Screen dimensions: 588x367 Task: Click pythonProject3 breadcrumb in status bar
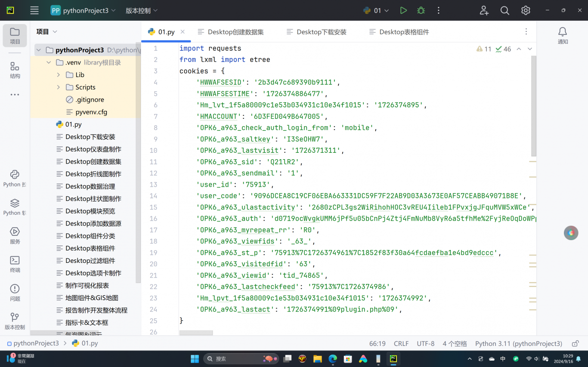click(33, 343)
